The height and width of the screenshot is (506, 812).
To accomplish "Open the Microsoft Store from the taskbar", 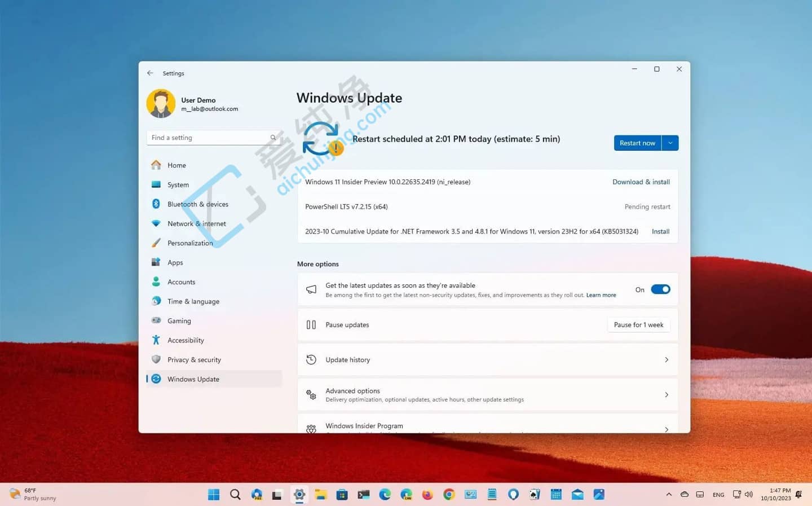I will (342, 494).
